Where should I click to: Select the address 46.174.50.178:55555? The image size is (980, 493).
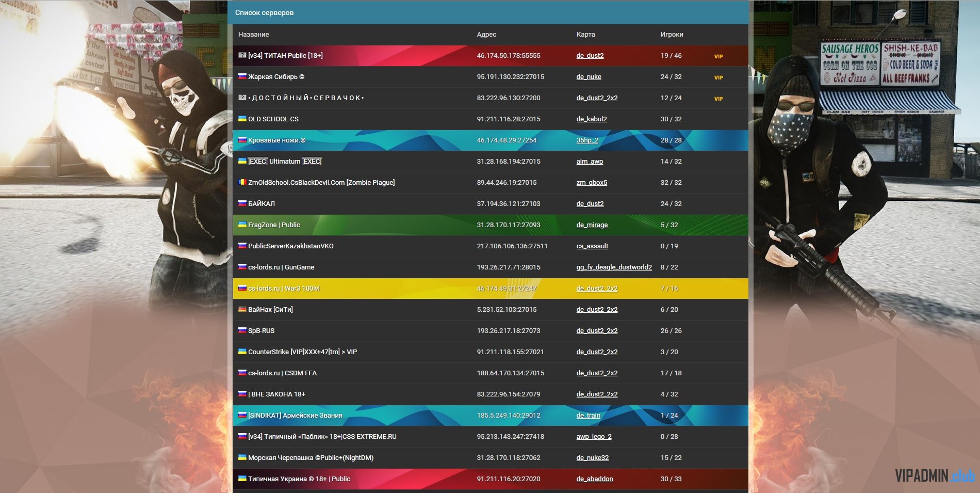coord(509,56)
